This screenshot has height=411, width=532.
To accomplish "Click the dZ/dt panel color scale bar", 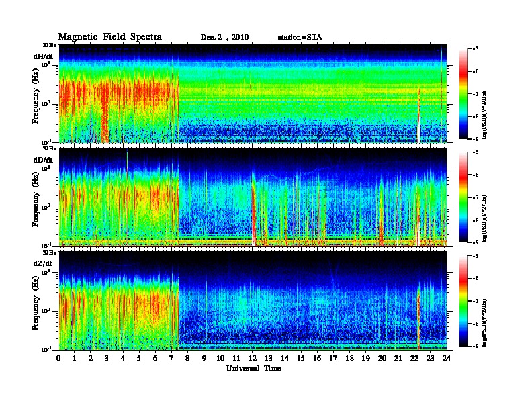I will coord(463,301).
